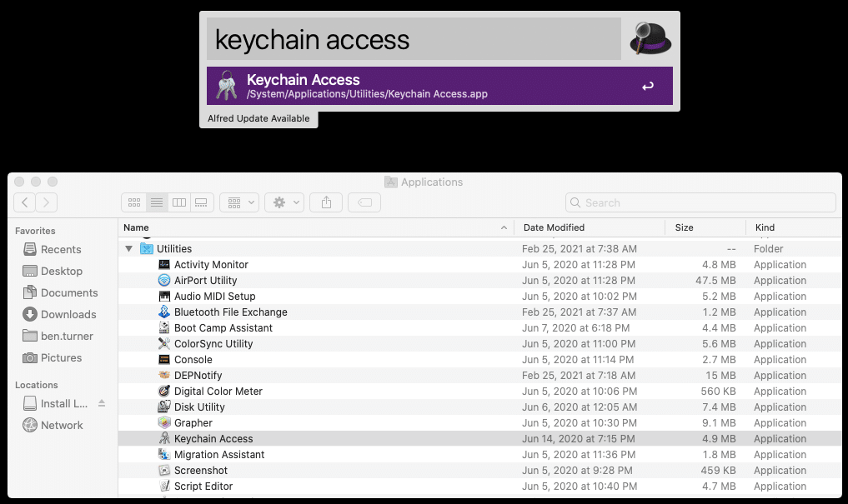Click the Utilities folder icon
This screenshot has width=848, height=504.
147,248
